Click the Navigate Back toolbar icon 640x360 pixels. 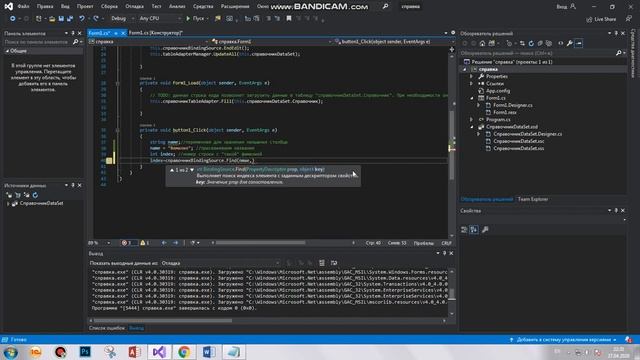13,18
